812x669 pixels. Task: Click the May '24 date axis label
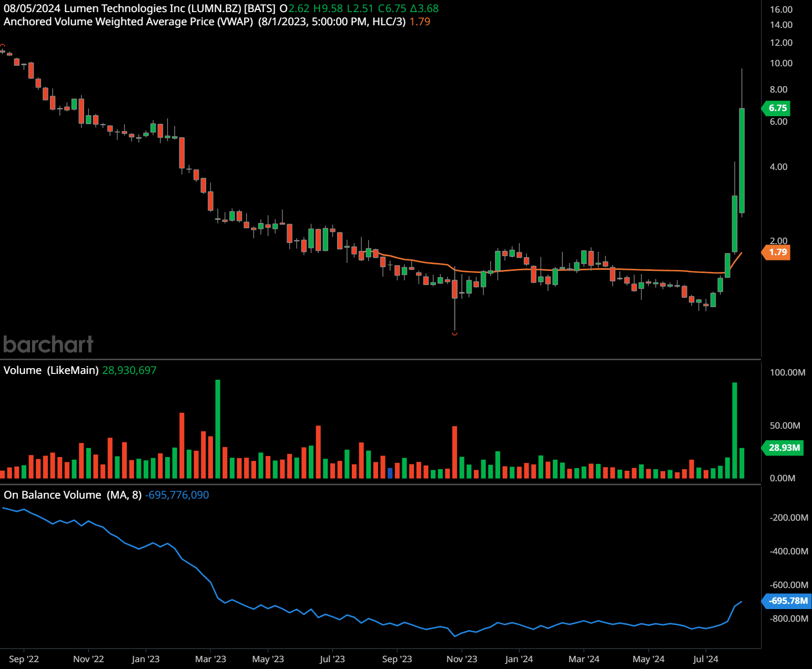coord(648,659)
